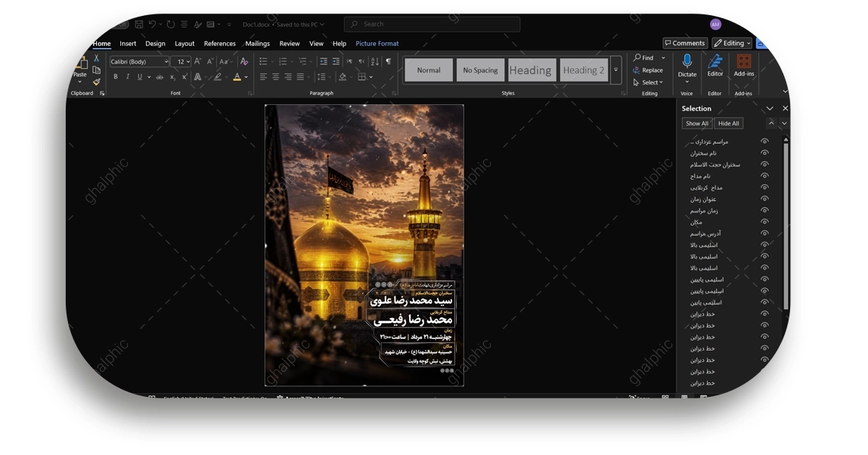
Task: Switch to the Layout tab
Action: pos(184,43)
